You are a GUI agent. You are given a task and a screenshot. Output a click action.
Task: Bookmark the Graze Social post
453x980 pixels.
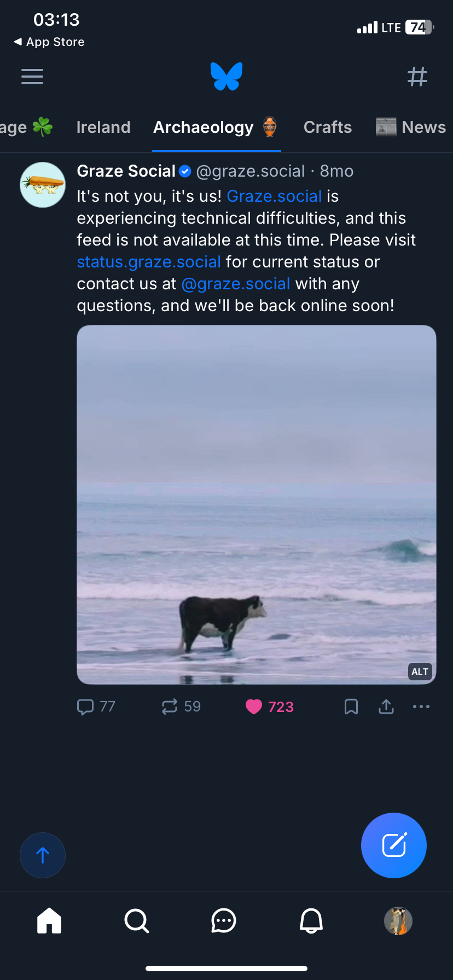351,707
